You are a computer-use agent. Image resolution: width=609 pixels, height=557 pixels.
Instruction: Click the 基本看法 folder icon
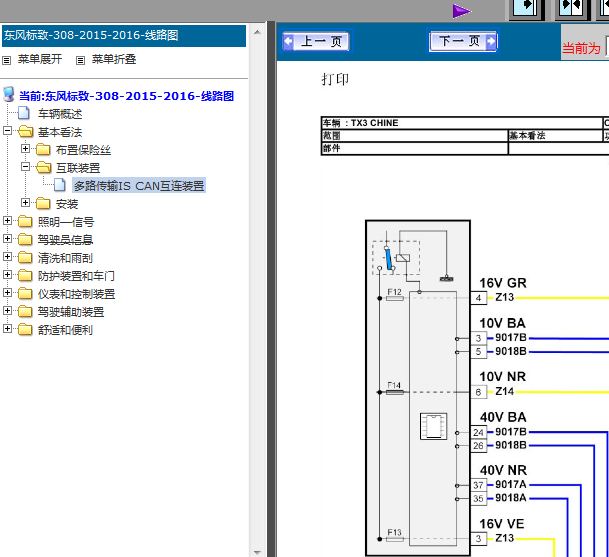(26, 131)
